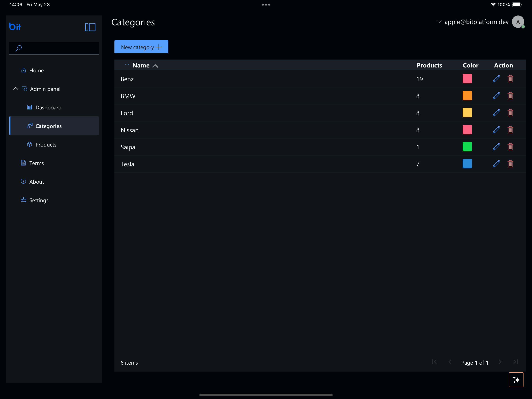Image resolution: width=532 pixels, height=399 pixels.
Task: Click the New category button
Action: tap(142, 47)
